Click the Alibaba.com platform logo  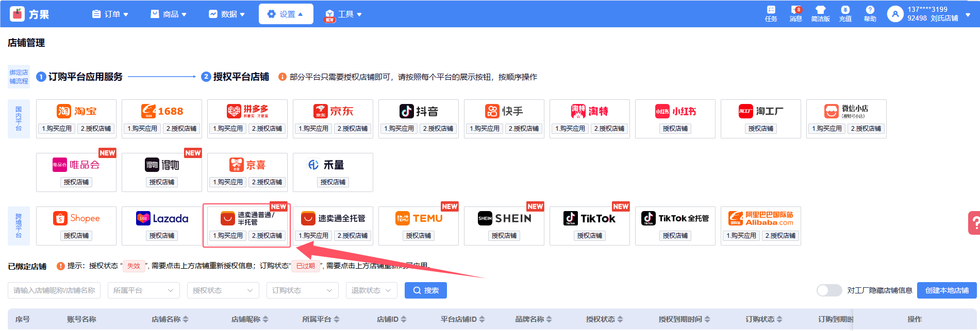pyautogui.click(x=761, y=218)
